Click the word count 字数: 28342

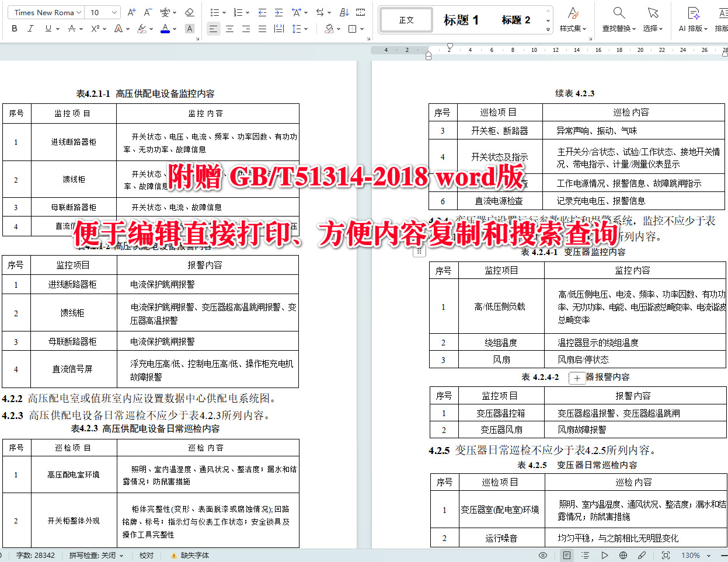click(35, 555)
